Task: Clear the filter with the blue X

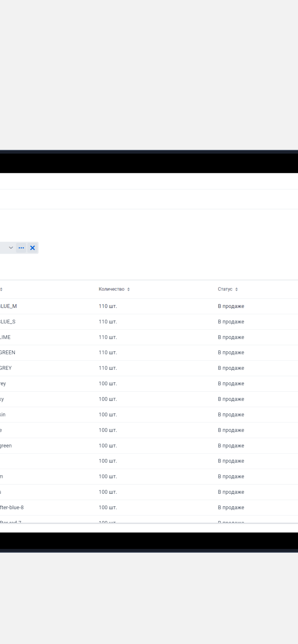Action: tap(32, 248)
